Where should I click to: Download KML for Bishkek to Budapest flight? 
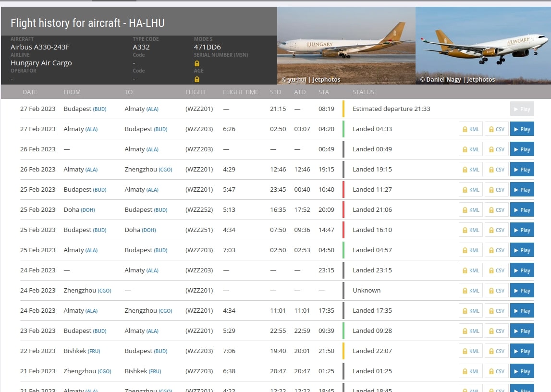click(x=470, y=351)
